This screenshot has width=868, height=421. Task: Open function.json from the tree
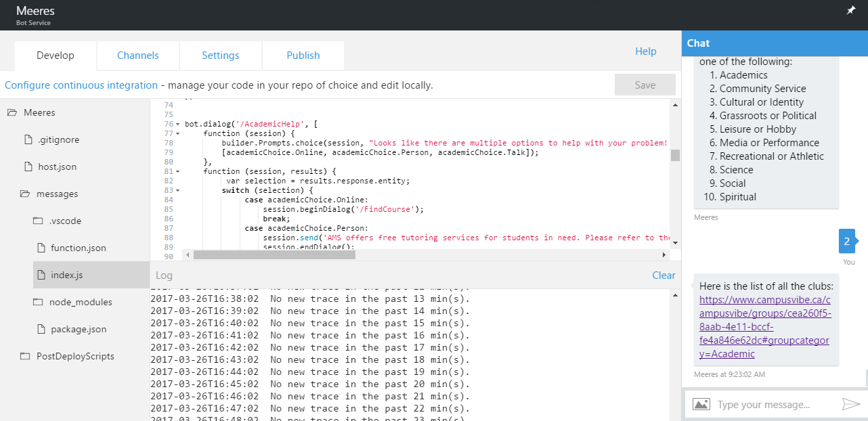[79, 248]
